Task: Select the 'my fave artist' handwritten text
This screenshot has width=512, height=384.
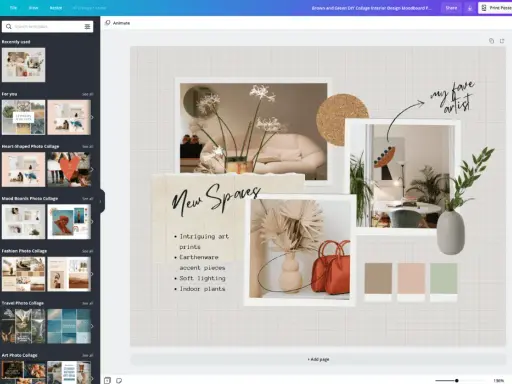Action: (454, 97)
